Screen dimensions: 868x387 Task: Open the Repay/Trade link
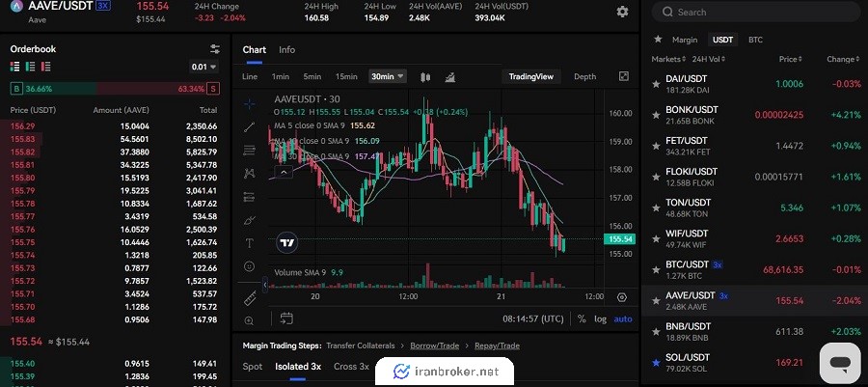(x=497, y=346)
